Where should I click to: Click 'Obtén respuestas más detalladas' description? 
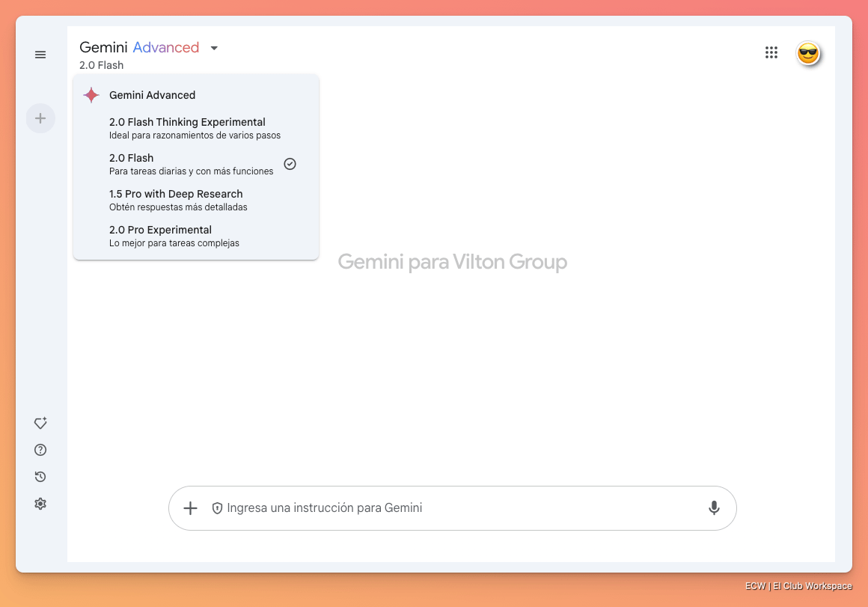[x=178, y=207]
